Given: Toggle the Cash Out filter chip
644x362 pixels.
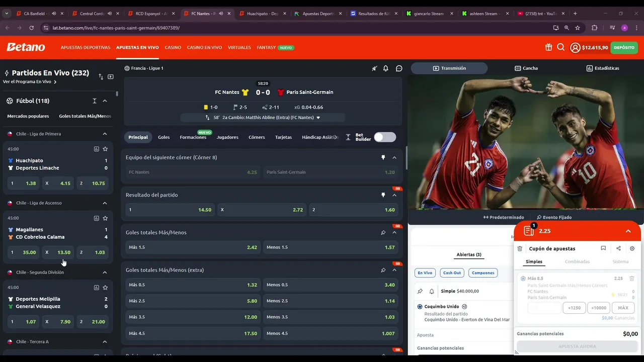Looking at the screenshot, I should pyautogui.click(x=451, y=273).
